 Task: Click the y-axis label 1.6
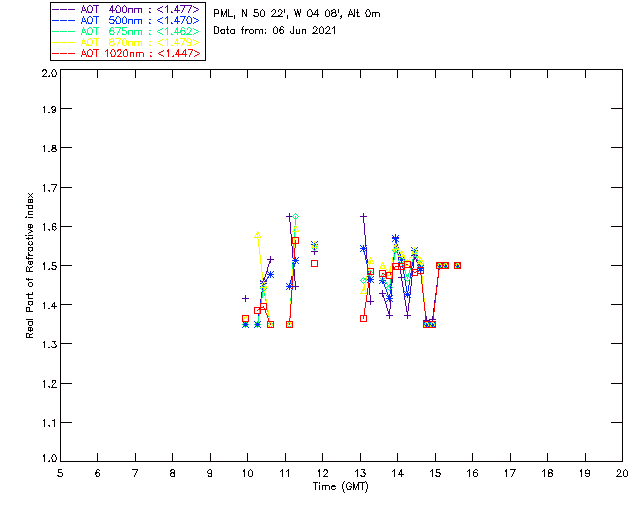click(49, 227)
